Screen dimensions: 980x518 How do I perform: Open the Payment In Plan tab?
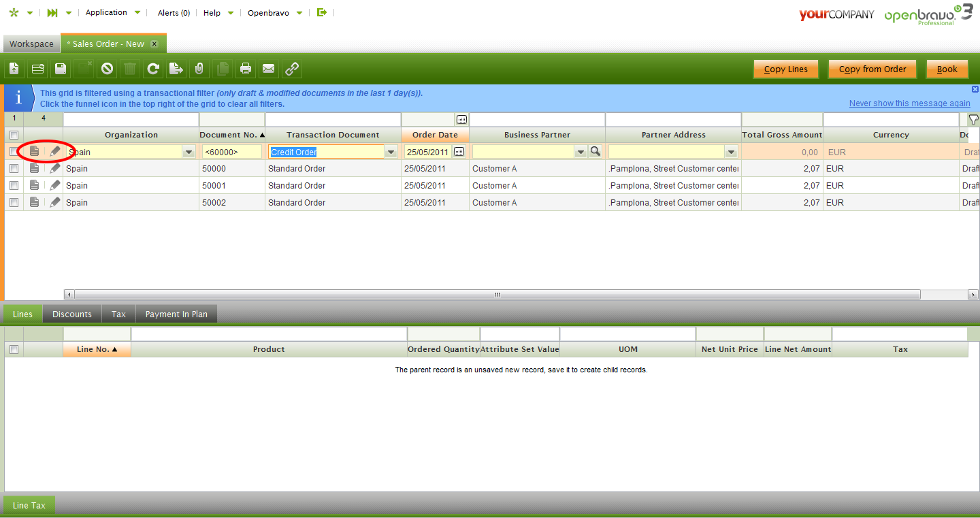pyautogui.click(x=176, y=314)
